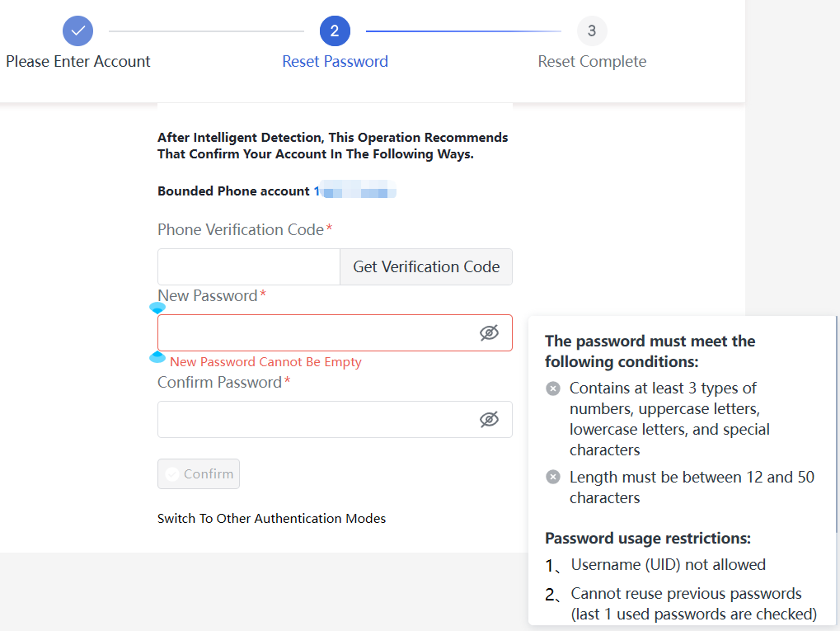Screen dimensions: 840x631
Task: Select the Reset Password step label
Action: point(335,62)
